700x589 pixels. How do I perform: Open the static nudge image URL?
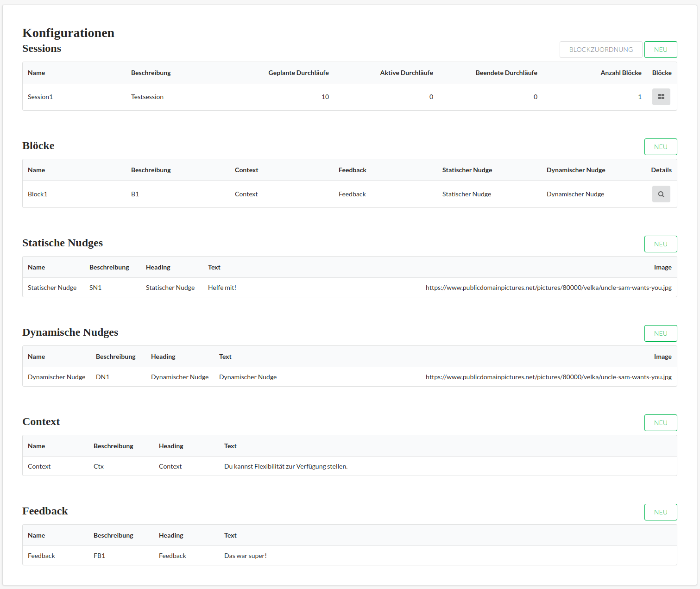tap(549, 288)
